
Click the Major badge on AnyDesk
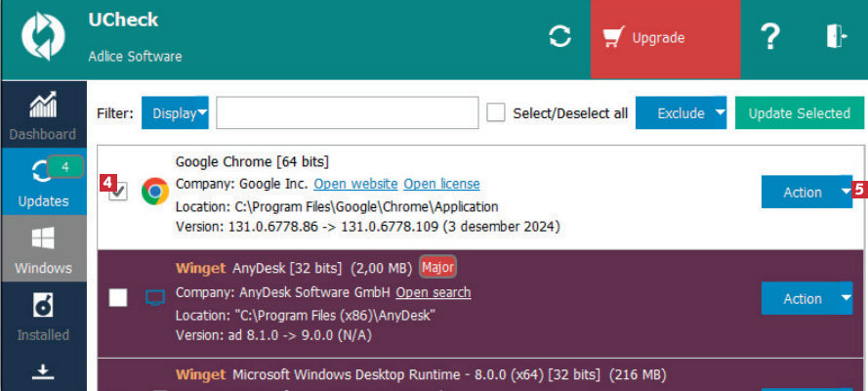(438, 267)
